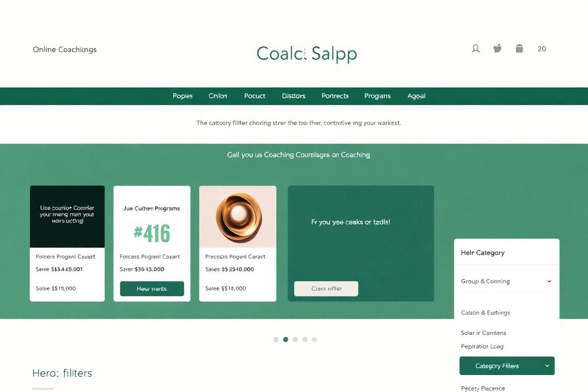Select the Pecety Placence category
This screenshot has height=392, width=588.
[483, 389]
